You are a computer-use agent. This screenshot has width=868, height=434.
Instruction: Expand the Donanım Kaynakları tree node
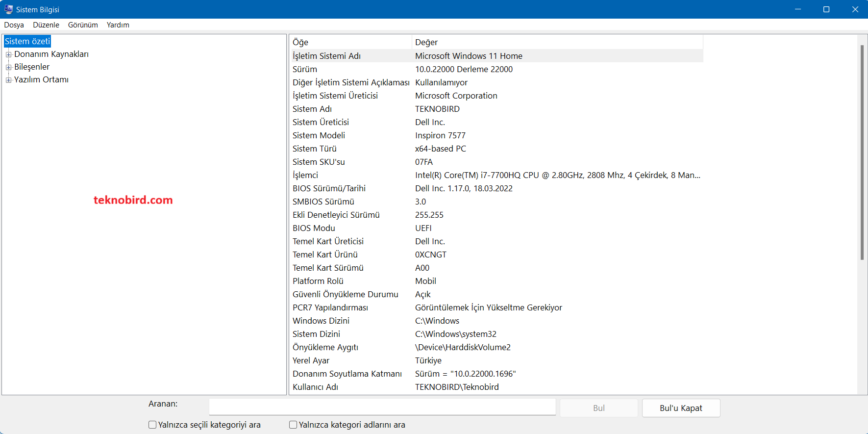pos(8,54)
